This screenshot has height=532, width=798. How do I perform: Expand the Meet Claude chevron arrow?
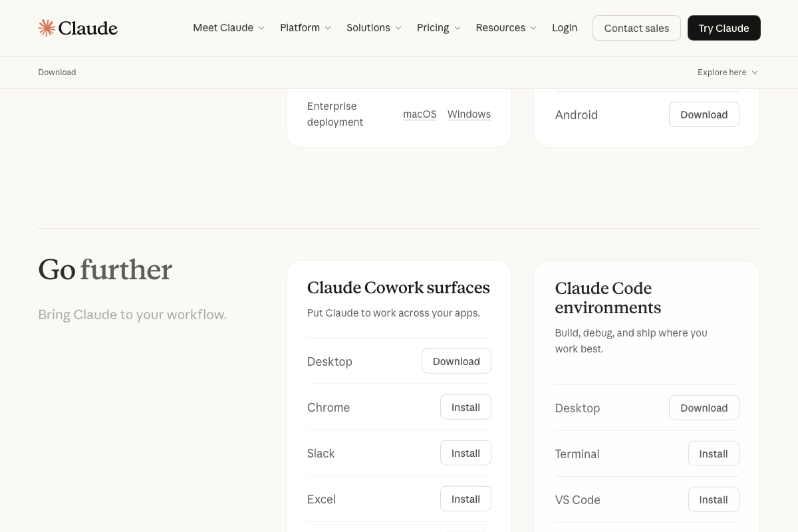[x=261, y=28]
